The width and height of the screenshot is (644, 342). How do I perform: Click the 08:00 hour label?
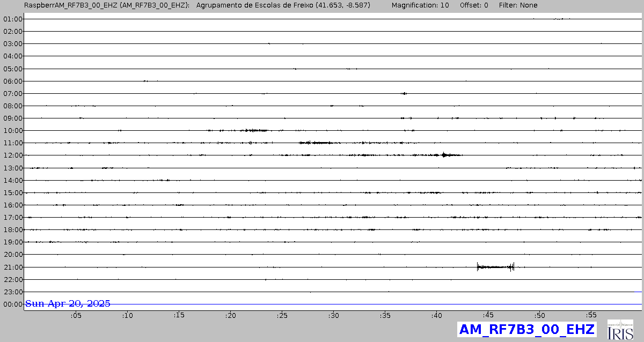pos(13,106)
